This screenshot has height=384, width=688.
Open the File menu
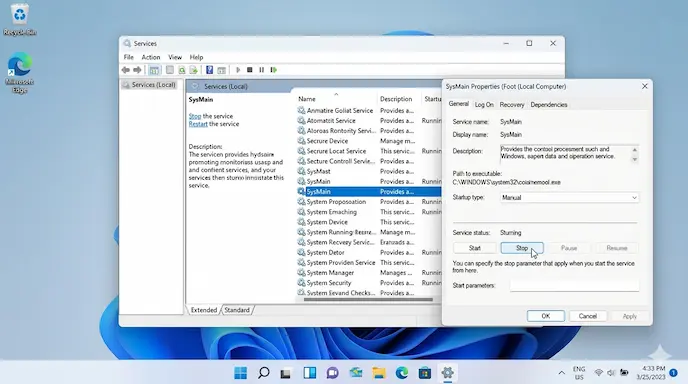point(129,57)
